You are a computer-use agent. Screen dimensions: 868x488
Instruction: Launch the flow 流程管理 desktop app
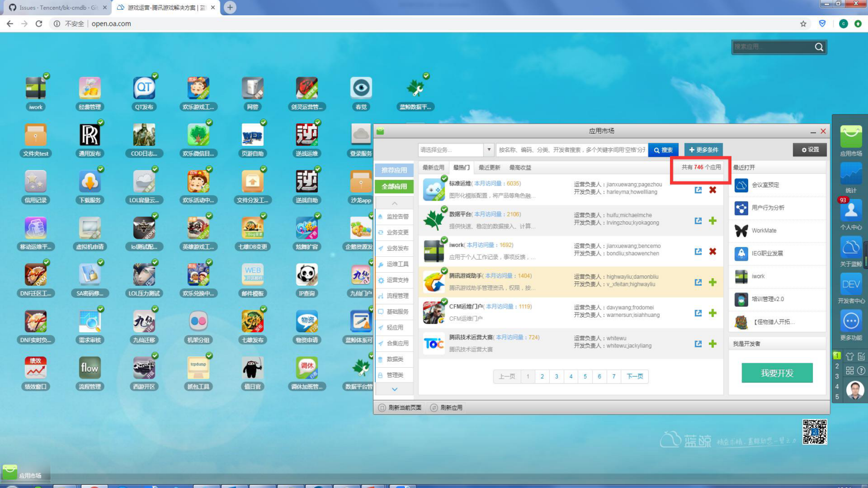tap(90, 369)
